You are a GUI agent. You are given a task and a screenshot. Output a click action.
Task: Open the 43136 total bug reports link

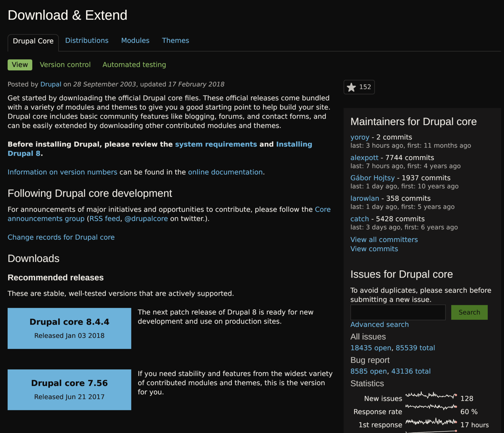pyautogui.click(x=411, y=371)
